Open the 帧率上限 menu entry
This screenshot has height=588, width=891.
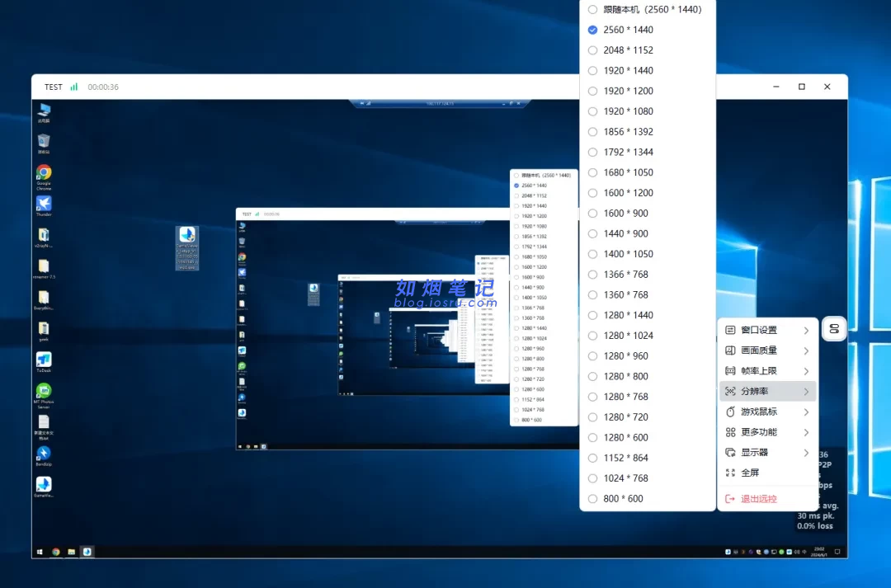pos(768,371)
